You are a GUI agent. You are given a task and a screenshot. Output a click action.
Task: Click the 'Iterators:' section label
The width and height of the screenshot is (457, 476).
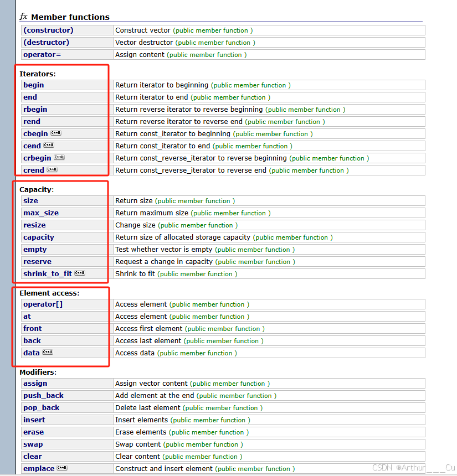37,74
